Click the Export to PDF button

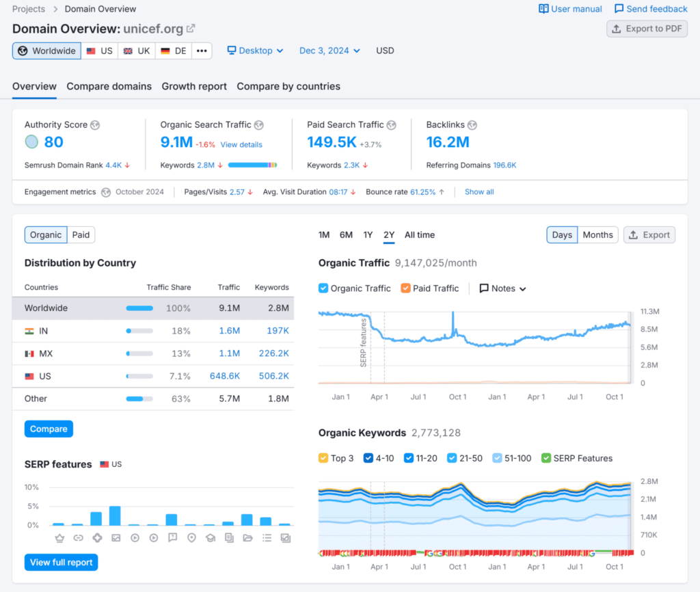(x=647, y=29)
